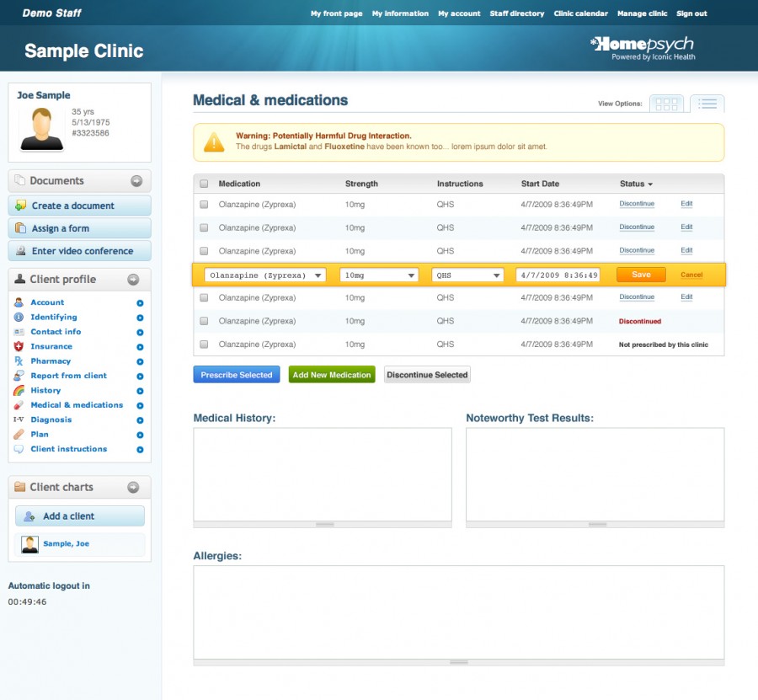Check the first Olanzapine row checkbox
758x700 pixels.
click(x=204, y=205)
